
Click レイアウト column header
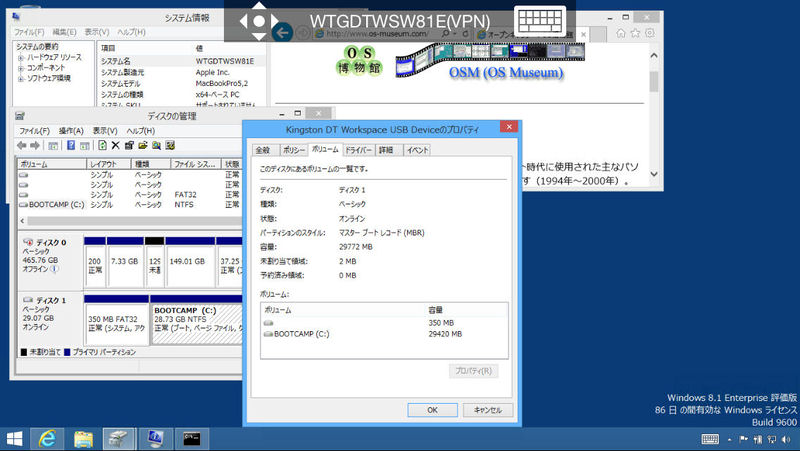pyautogui.click(x=109, y=164)
